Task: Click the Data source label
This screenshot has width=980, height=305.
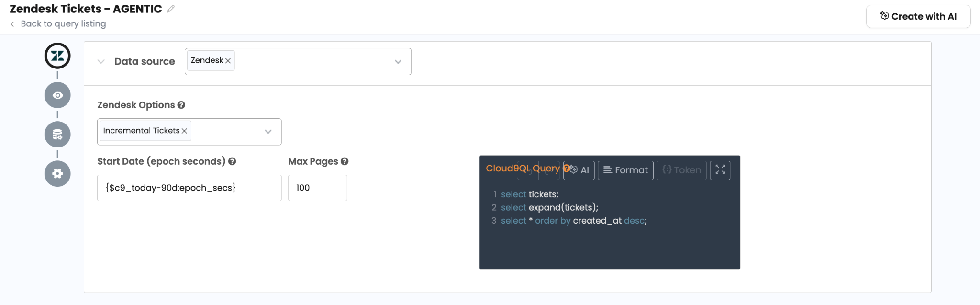Action: (x=145, y=61)
